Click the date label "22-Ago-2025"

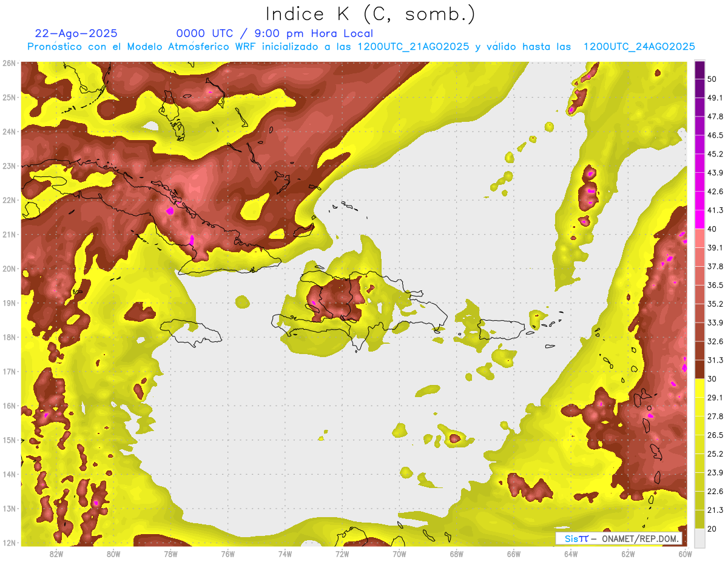pos(76,33)
